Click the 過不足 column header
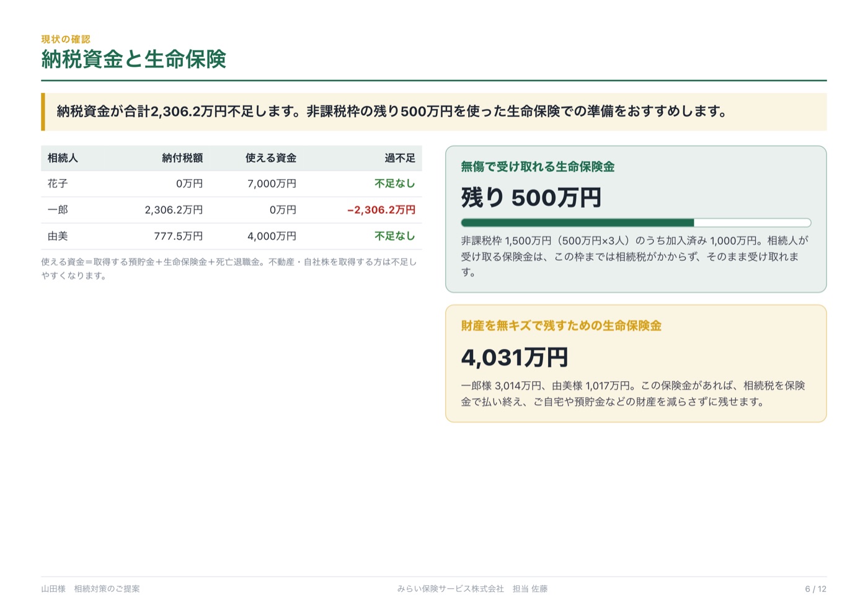868x613 pixels. coord(400,158)
